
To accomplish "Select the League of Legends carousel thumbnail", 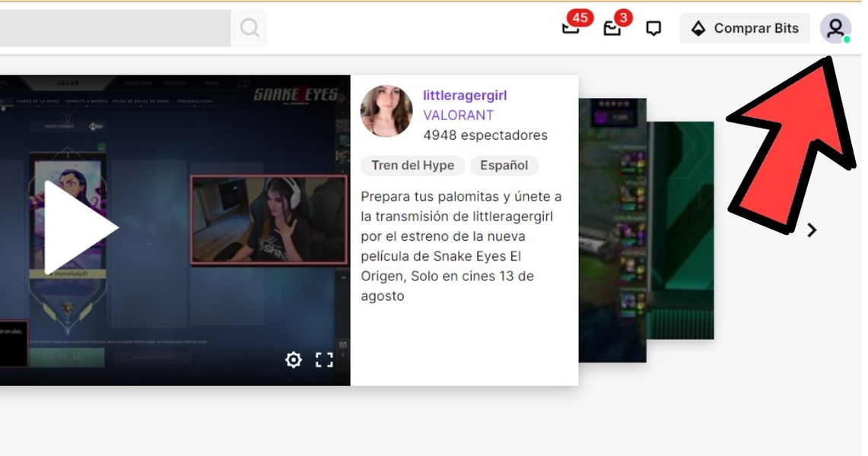I will pos(612,230).
